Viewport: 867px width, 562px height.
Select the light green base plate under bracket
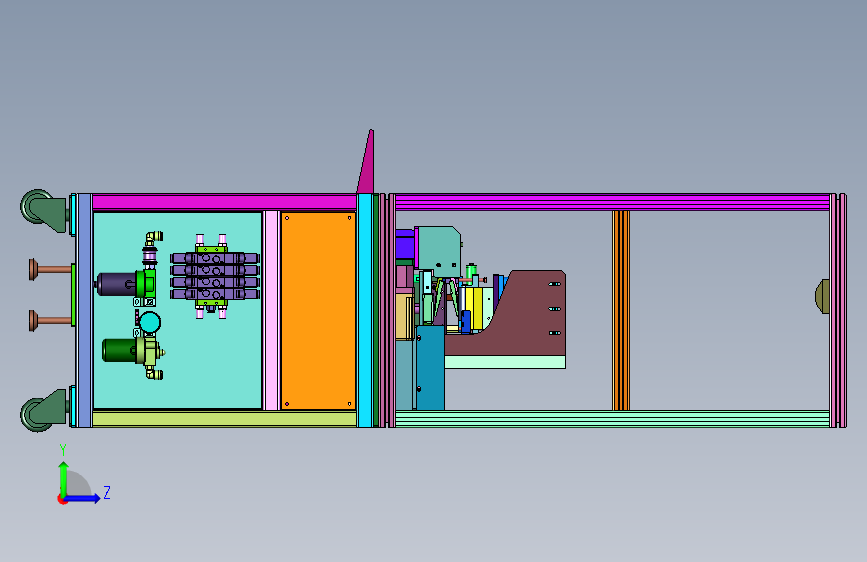[505, 362]
